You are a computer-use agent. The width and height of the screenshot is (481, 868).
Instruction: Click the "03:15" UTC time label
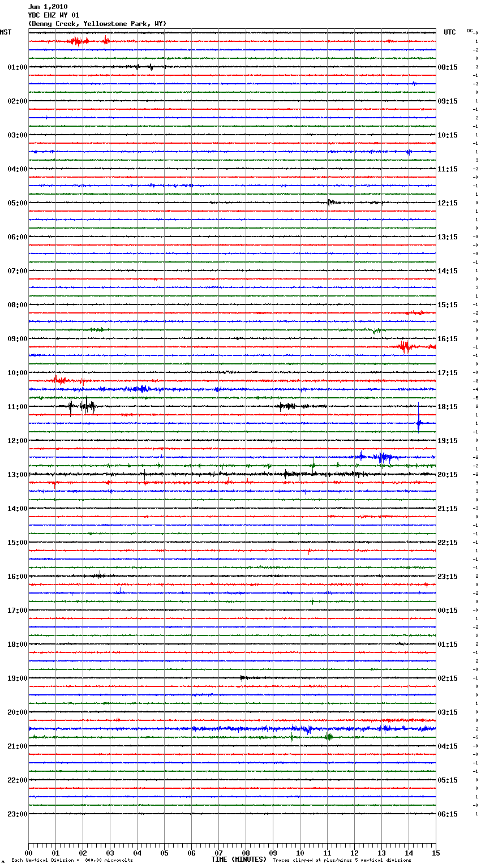coord(448,712)
